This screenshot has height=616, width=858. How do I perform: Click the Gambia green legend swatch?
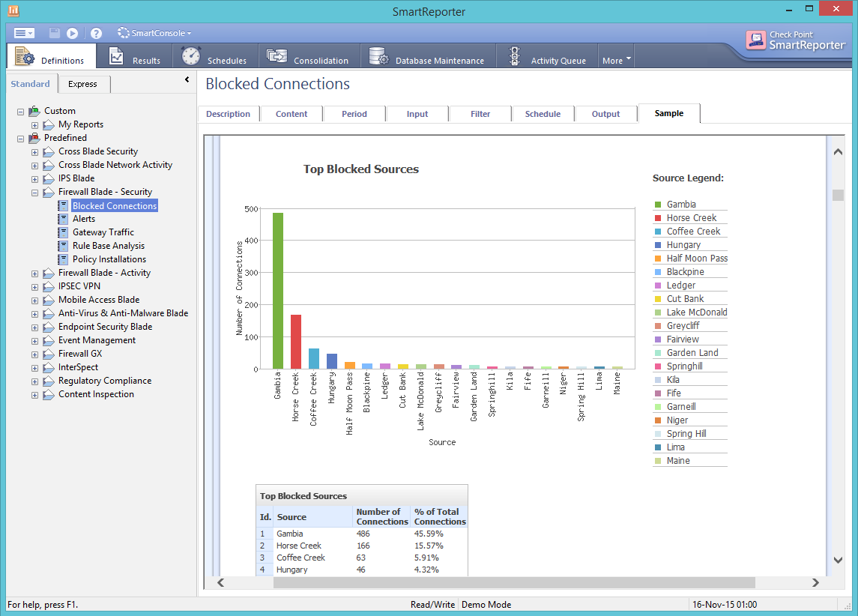click(658, 205)
